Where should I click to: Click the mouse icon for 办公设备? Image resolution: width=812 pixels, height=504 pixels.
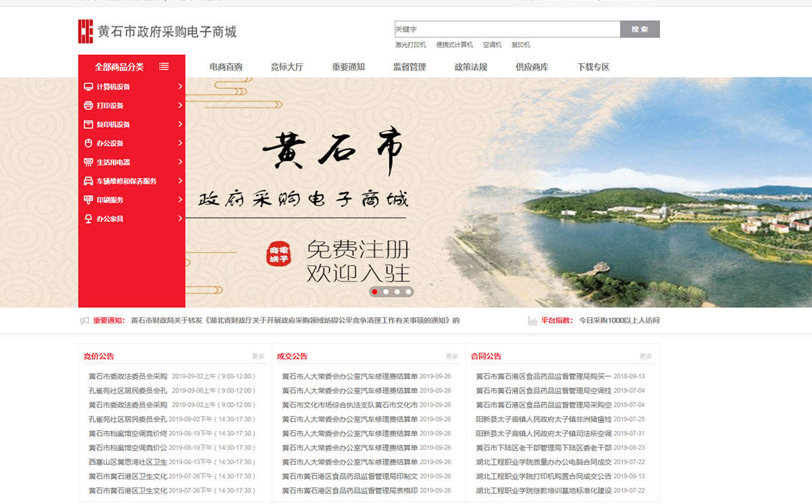click(x=88, y=143)
